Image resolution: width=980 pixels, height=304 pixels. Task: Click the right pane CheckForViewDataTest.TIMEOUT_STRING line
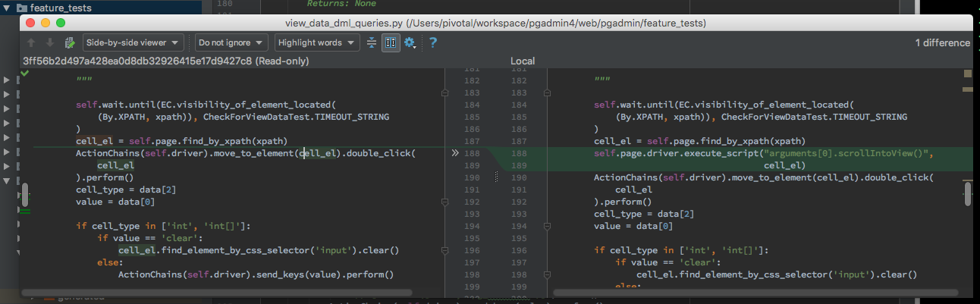761,117
